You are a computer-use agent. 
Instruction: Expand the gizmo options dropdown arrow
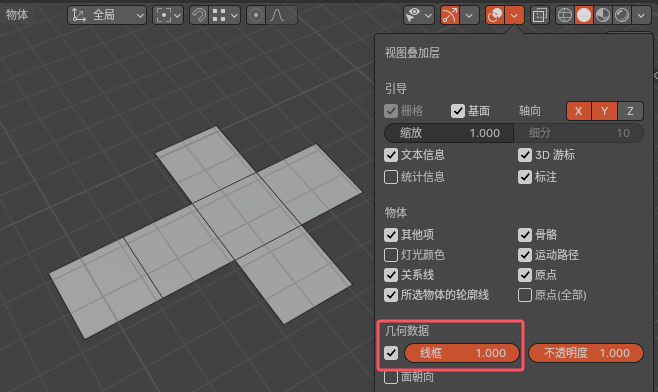click(469, 16)
